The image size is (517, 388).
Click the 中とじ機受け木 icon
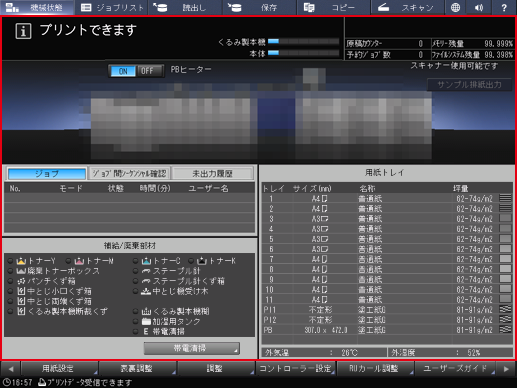pos(146,291)
